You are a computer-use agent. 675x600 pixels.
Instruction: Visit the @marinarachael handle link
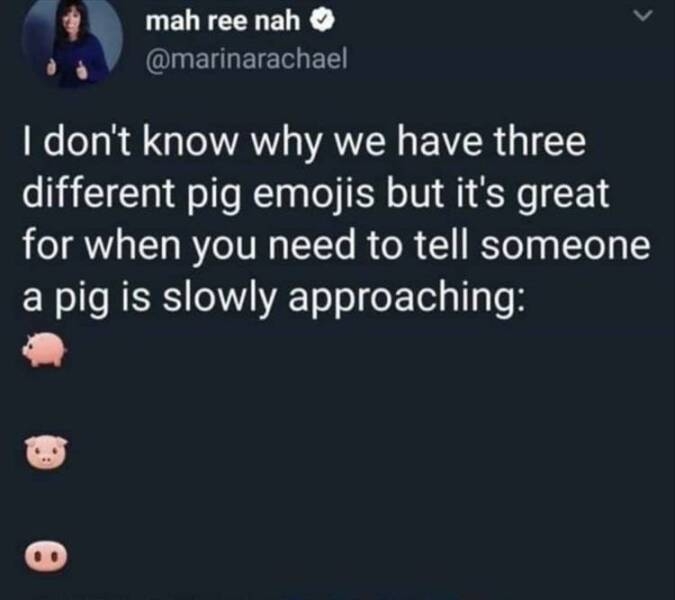(245, 61)
